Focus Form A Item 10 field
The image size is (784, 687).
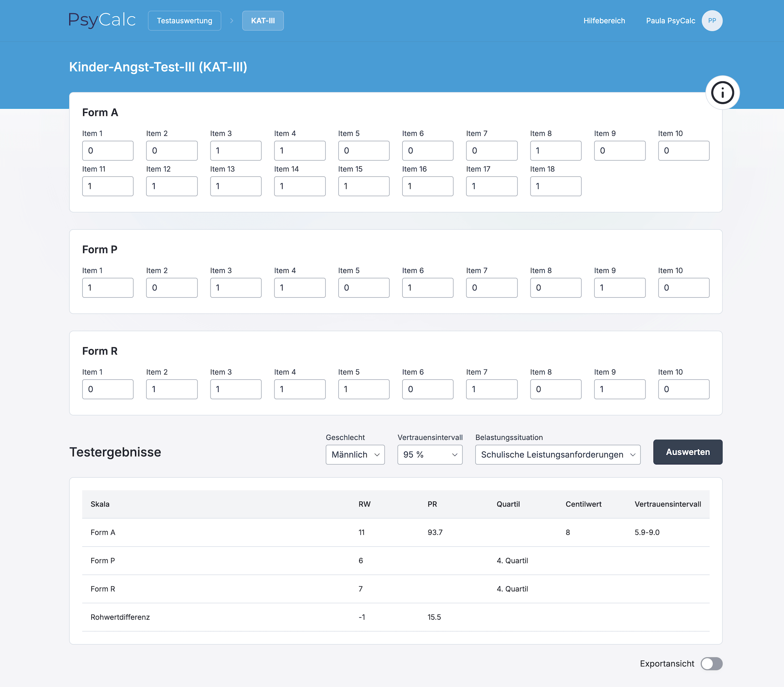pyautogui.click(x=683, y=151)
